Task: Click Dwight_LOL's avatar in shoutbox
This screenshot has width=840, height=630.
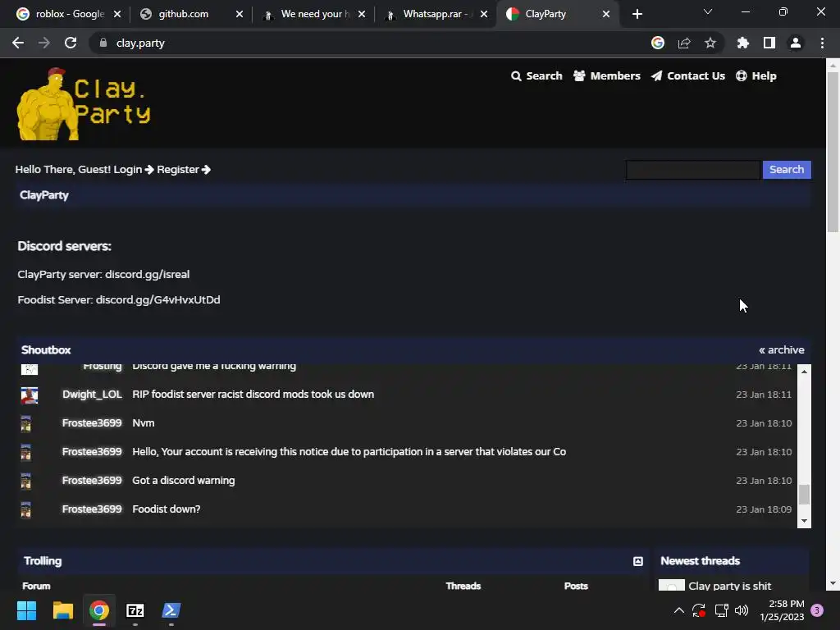Action: 30,395
